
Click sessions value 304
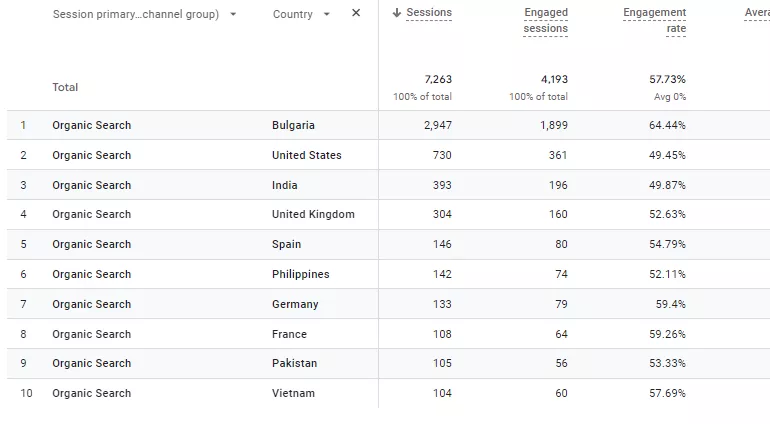pos(442,214)
